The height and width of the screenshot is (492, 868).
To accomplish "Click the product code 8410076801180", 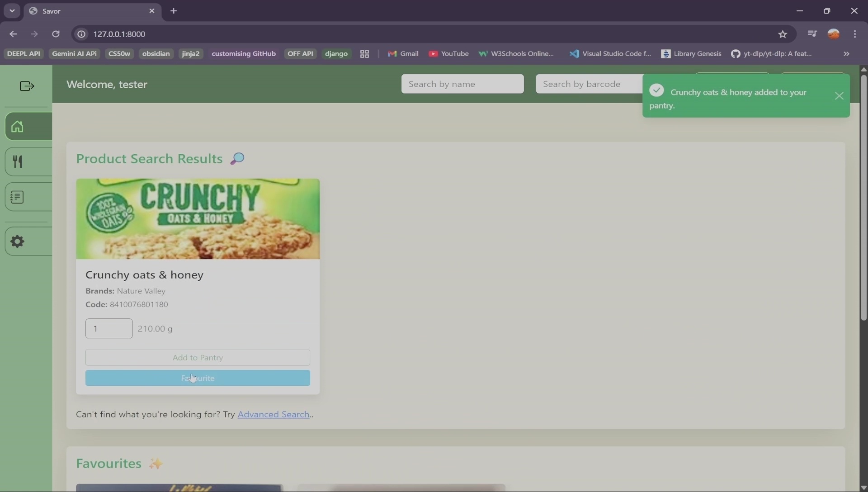I will [x=139, y=304].
